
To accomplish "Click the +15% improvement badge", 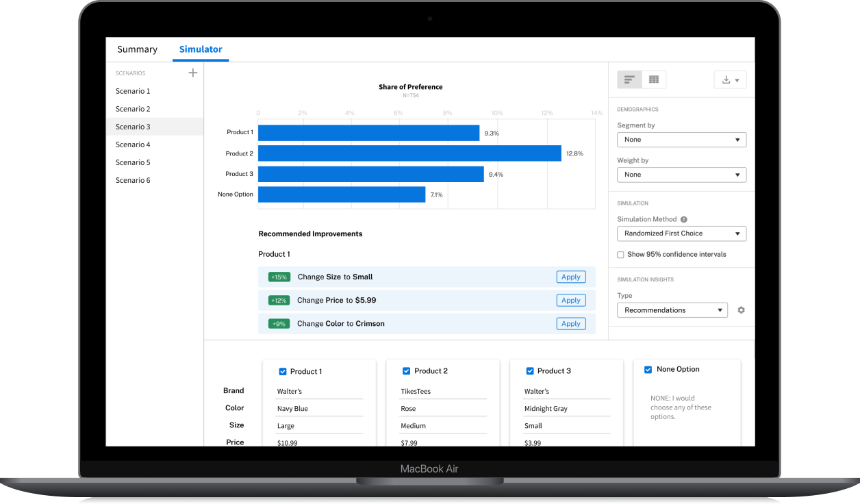I will pyautogui.click(x=279, y=277).
